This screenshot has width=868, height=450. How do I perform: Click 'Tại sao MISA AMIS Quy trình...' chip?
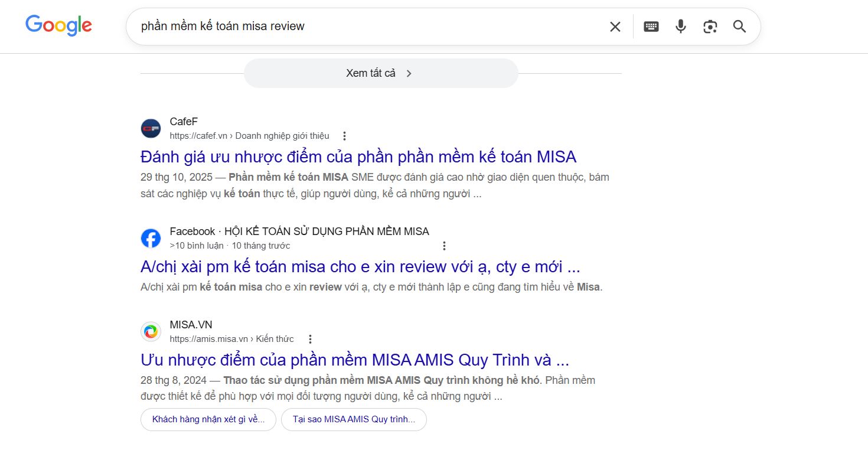click(354, 419)
